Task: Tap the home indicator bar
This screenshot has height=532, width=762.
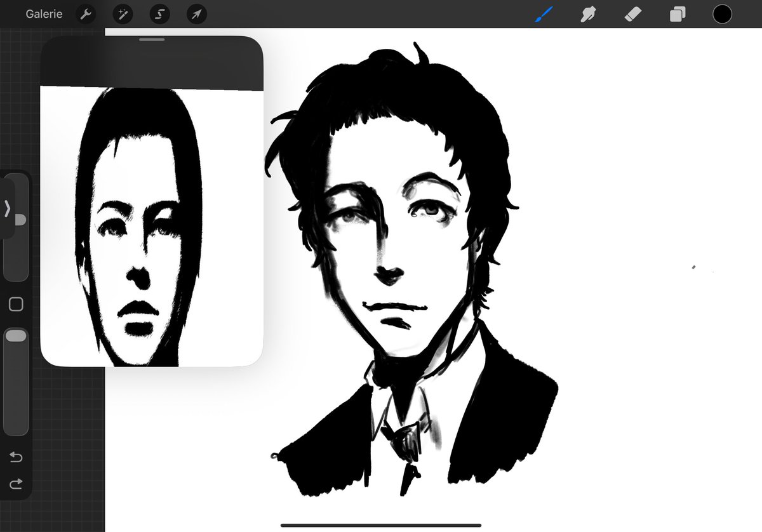Action: click(380, 525)
